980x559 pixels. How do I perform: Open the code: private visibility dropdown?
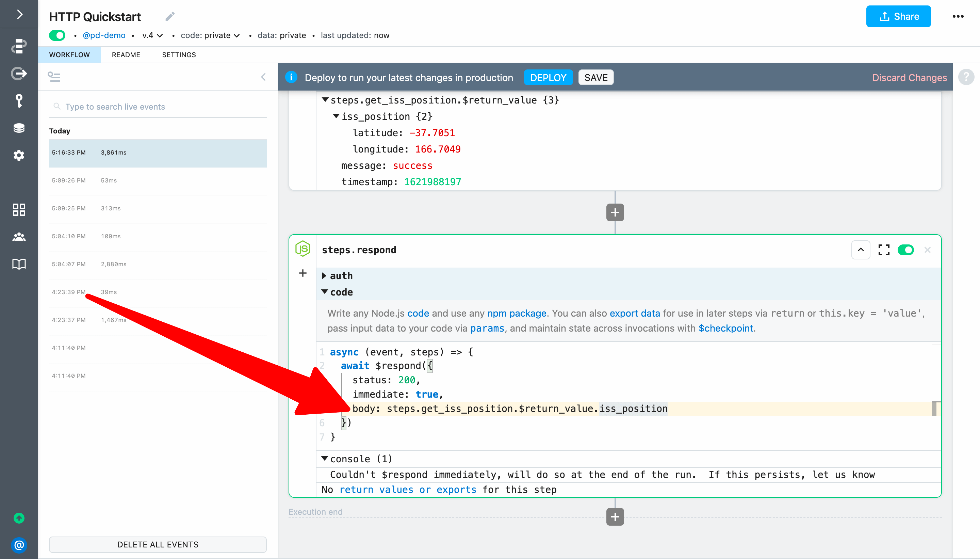click(x=210, y=35)
